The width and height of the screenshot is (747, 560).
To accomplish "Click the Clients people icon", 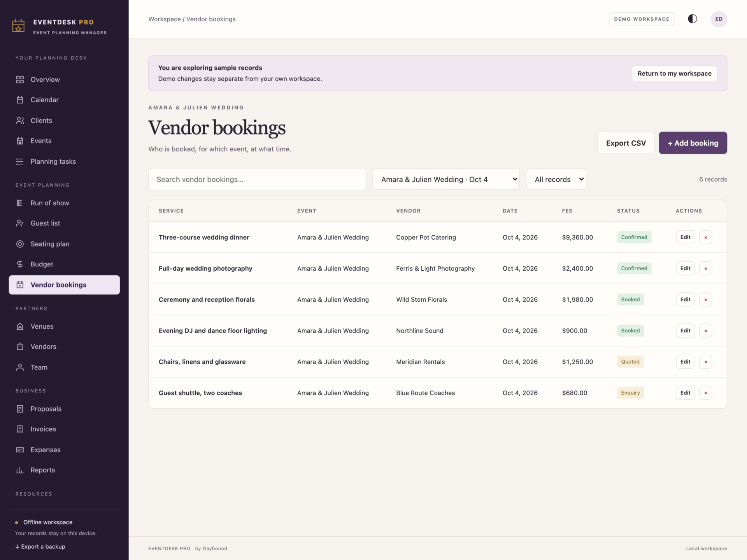I will 20,121.
